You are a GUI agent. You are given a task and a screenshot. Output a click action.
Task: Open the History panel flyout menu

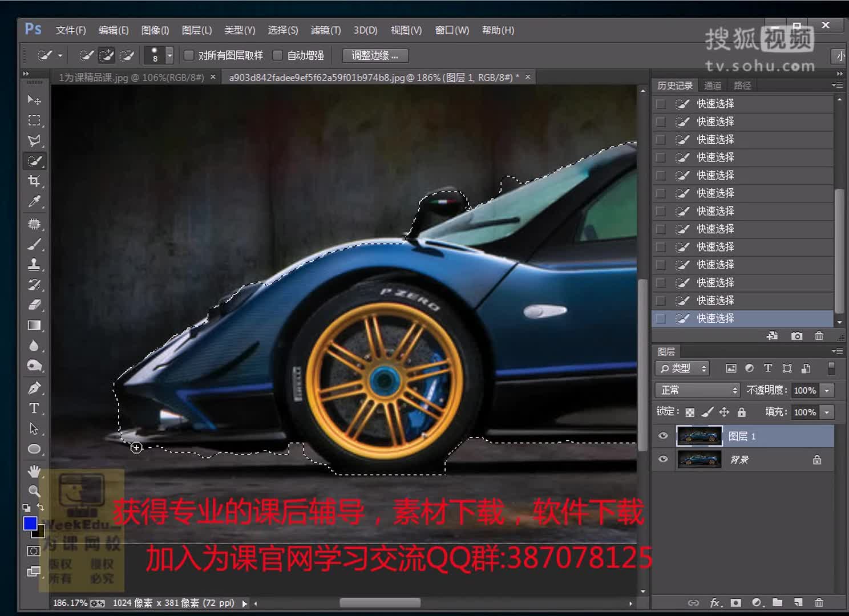tap(837, 85)
